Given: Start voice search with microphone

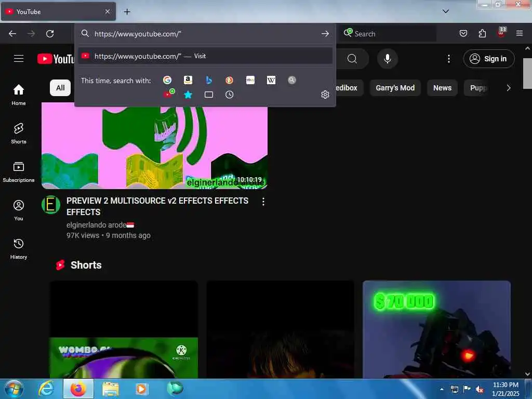Looking at the screenshot, I should click(388, 59).
